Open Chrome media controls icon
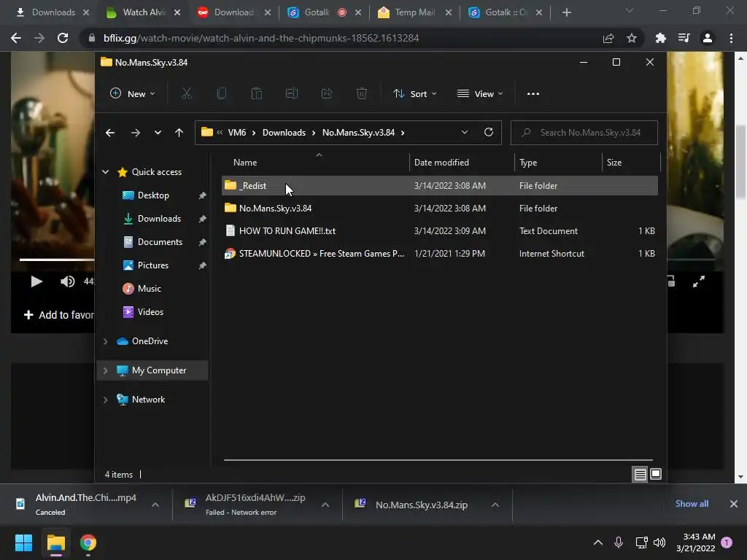747x560 pixels. point(684,38)
